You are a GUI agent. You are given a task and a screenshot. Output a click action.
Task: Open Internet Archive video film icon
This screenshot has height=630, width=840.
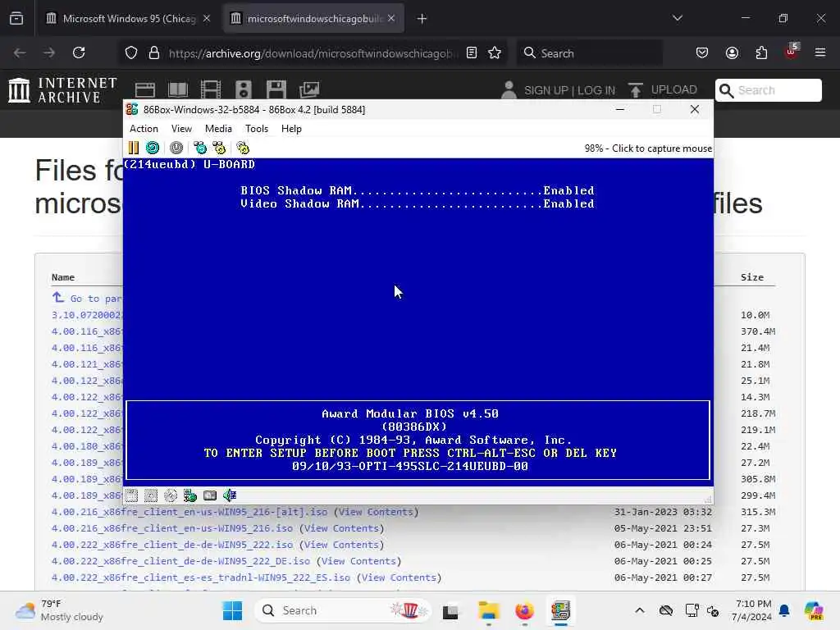(x=211, y=90)
